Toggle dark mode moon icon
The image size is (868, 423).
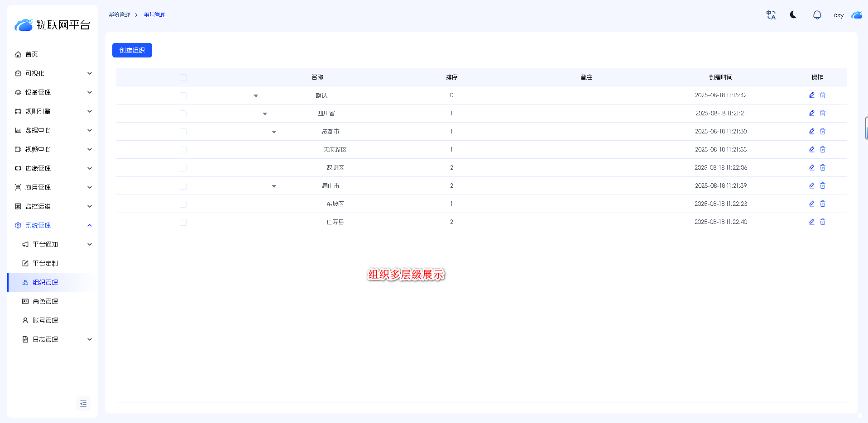[x=793, y=15]
